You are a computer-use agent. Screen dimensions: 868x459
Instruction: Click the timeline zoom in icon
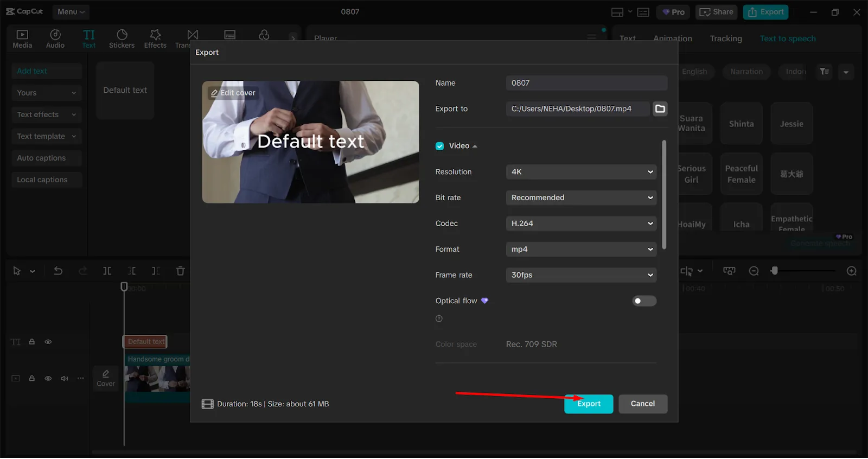pyautogui.click(x=851, y=271)
